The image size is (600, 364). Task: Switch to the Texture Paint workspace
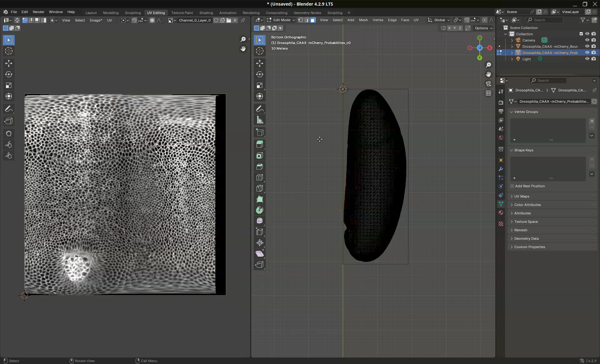click(182, 13)
